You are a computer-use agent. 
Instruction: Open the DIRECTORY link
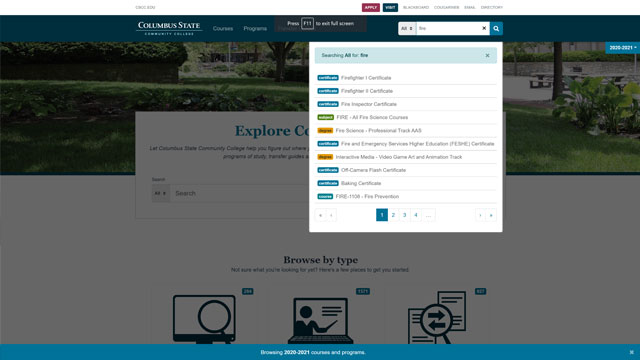point(492,7)
